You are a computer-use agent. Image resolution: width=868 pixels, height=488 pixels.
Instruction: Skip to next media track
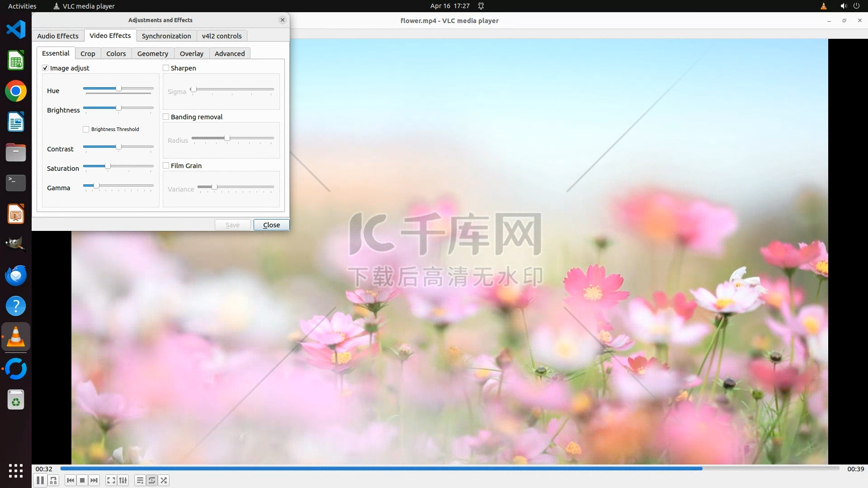point(94,480)
